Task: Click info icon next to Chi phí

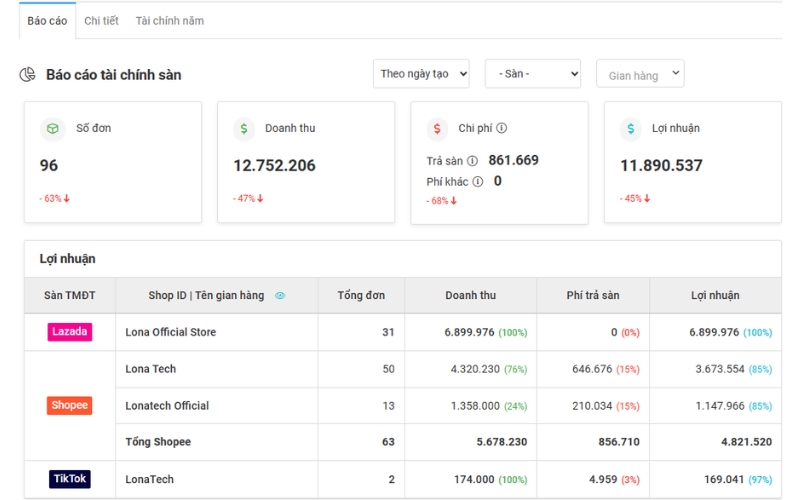Action: click(502, 128)
